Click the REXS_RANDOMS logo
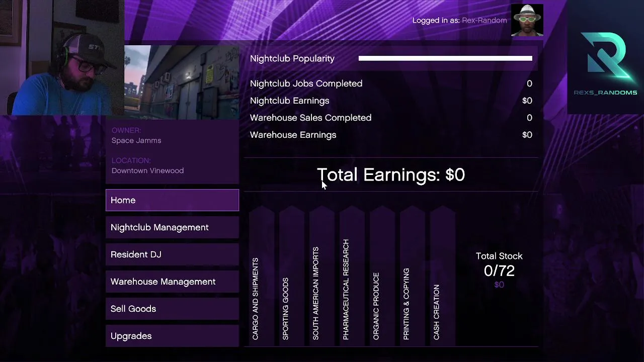 (x=605, y=64)
